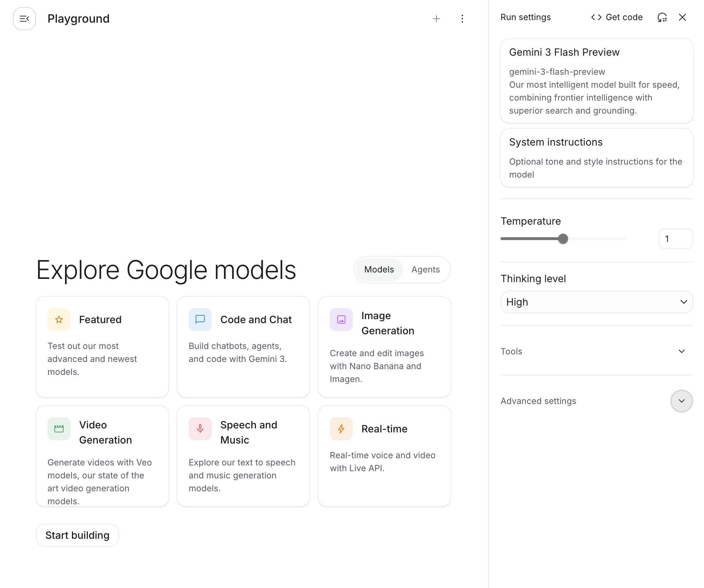Viewport: 704px width, 588px height.
Task: Select the Featured card title
Action: 100,320
